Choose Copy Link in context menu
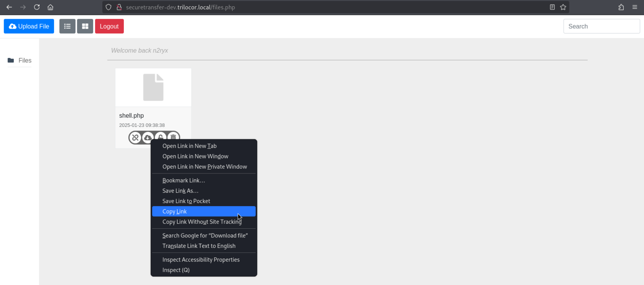The width and height of the screenshot is (644, 285). (204, 211)
